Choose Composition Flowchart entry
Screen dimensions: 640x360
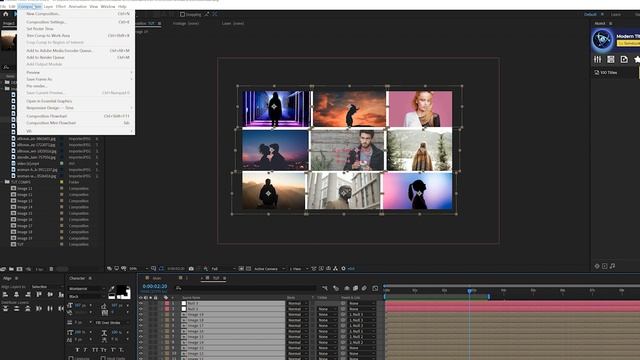point(77,116)
